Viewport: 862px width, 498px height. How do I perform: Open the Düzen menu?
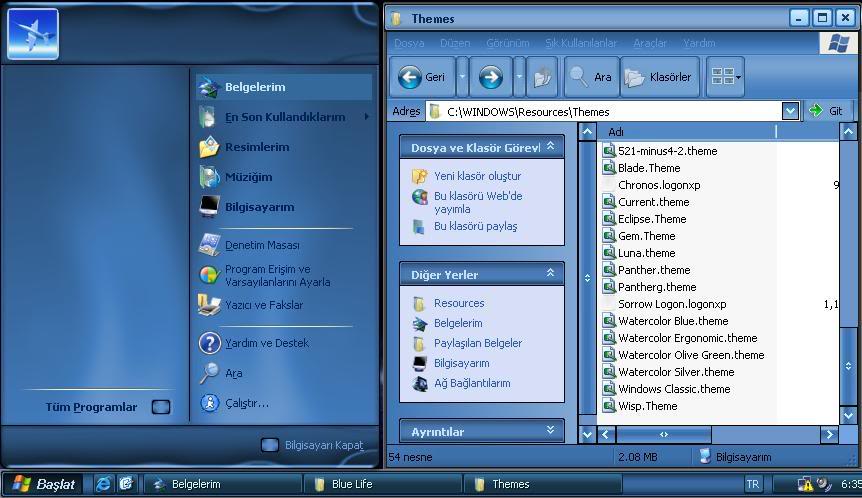point(455,43)
